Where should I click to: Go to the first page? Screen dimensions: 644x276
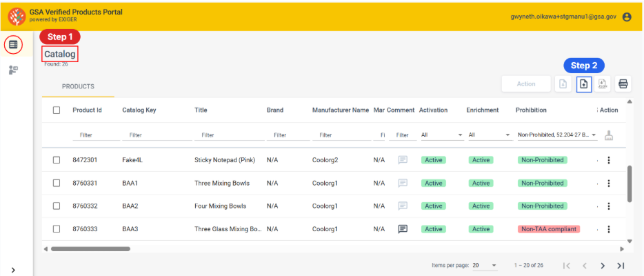(566, 266)
